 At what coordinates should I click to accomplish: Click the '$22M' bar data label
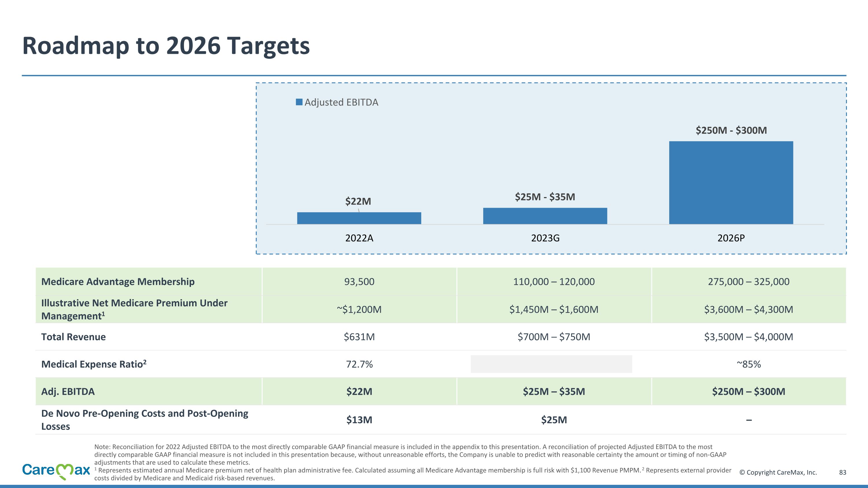point(358,201)
